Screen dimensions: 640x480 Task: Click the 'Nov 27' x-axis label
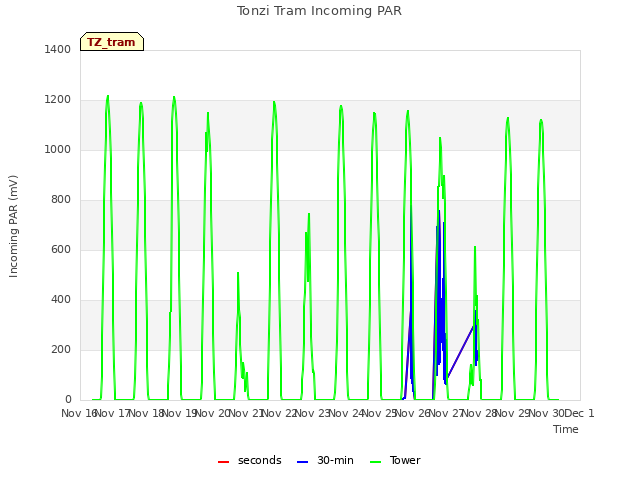pos(446,413)
